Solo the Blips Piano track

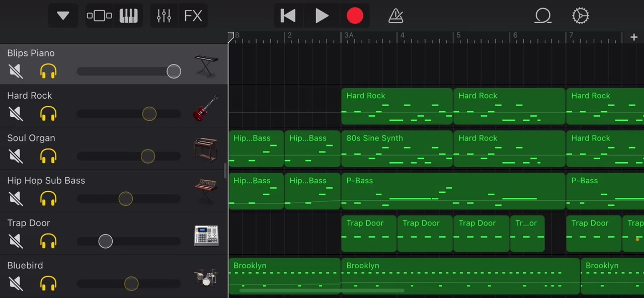(48, 71)
